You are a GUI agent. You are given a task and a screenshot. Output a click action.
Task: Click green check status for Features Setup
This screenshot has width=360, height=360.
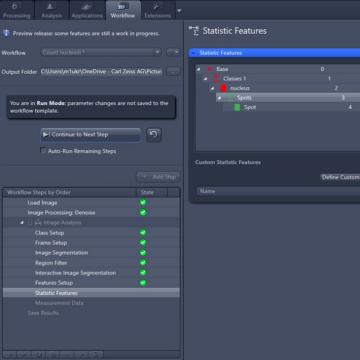(x=143, y=283)
